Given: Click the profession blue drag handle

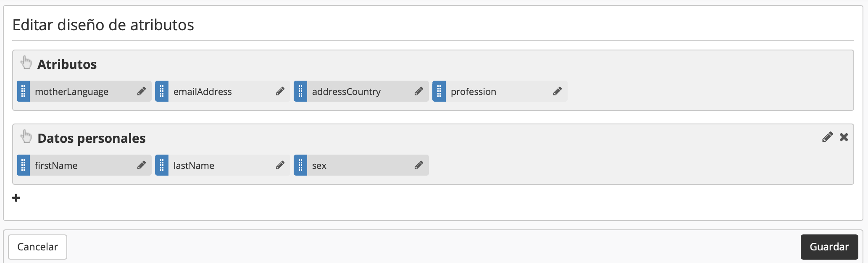Looking at the screenshot, I should tap(439, 91).
